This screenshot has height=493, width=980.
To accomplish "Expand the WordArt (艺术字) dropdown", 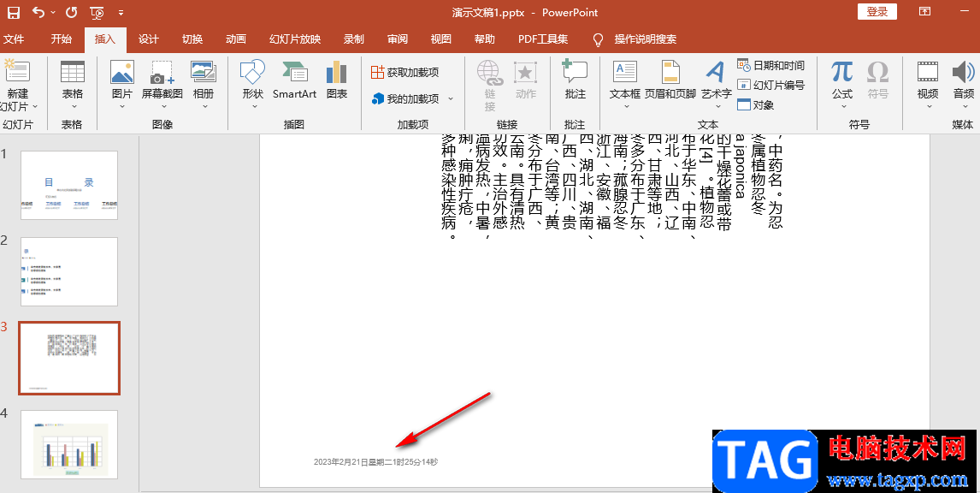I will tap(716, 106).
